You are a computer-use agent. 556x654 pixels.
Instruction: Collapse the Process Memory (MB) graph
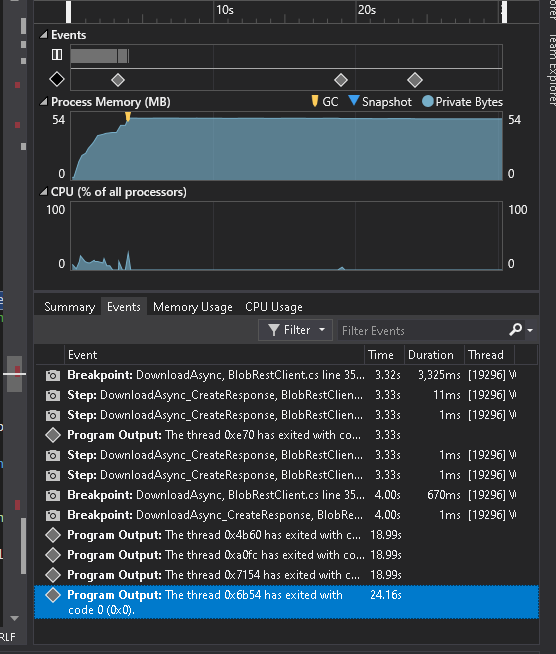point(43,102)
